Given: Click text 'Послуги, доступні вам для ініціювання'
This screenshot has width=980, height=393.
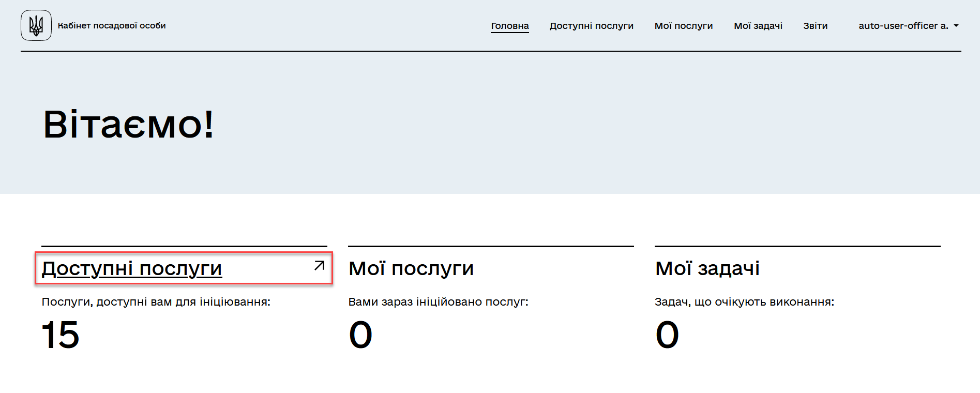Looking at the screenshot, I should click(x=156, y=302).
